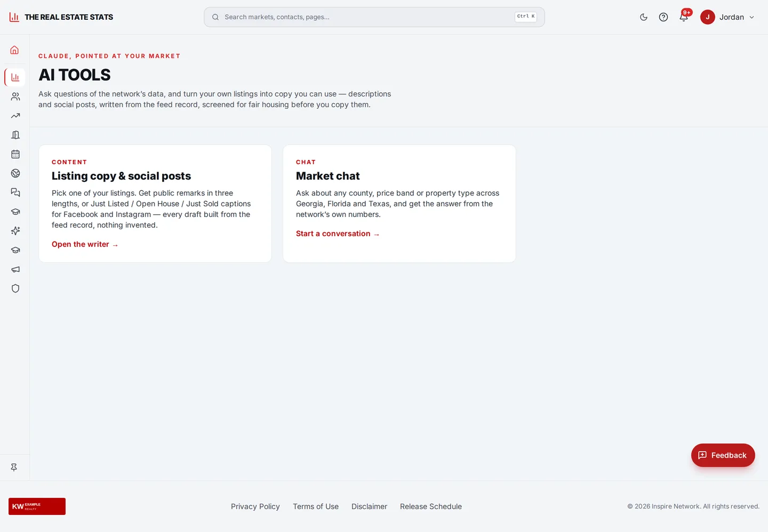Screen dimensions: 768x532
Task: Click The Real Estate Stats logo
Action: pyautogui.click(x=61, y=17)
